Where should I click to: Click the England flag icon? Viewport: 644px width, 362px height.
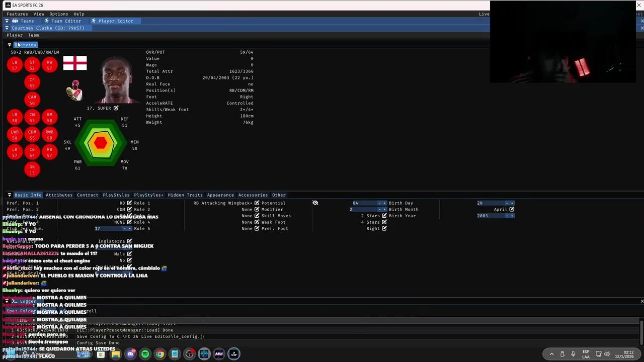[x=75, y=63]
